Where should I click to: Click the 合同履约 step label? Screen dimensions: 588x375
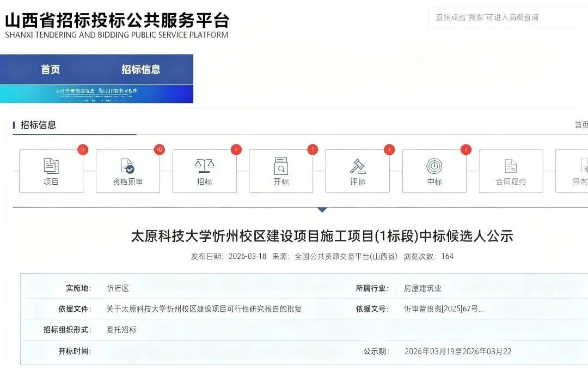tap(511, 182)
